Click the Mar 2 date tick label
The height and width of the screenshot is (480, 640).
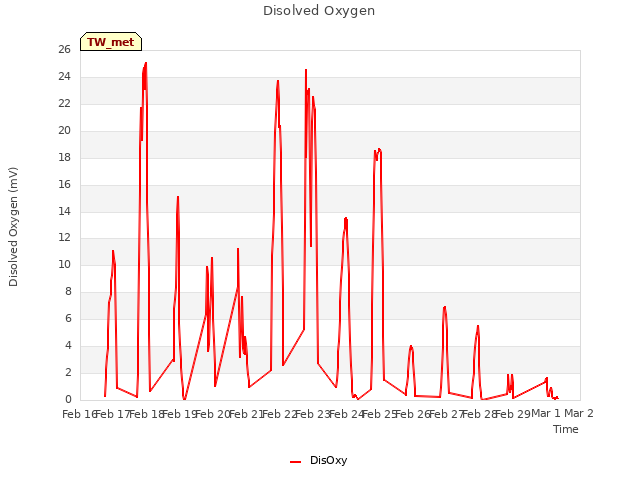[x=579, y=413]
